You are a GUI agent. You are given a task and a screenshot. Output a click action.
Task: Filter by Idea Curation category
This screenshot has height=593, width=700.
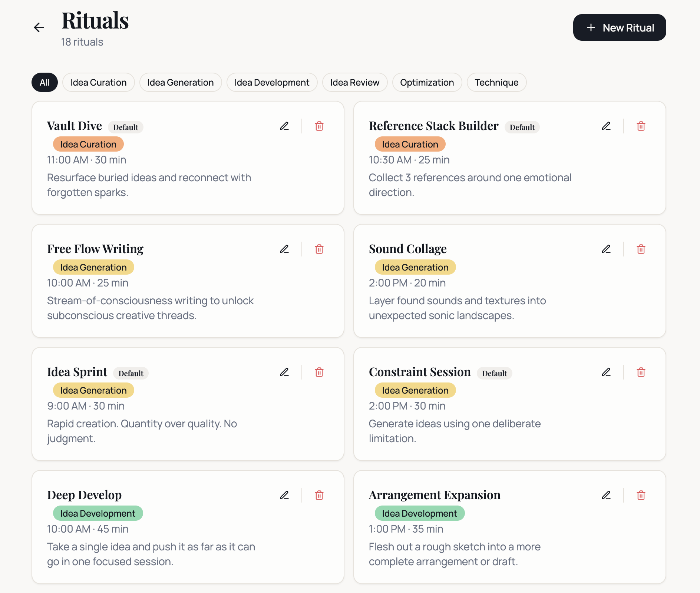click(99, 82)
